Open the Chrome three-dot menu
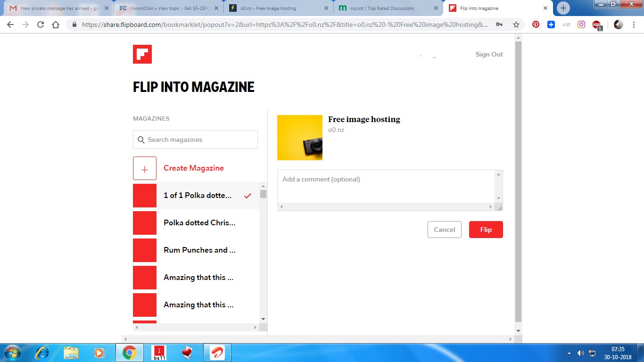644x362 pixels. [x=634, y=24]
